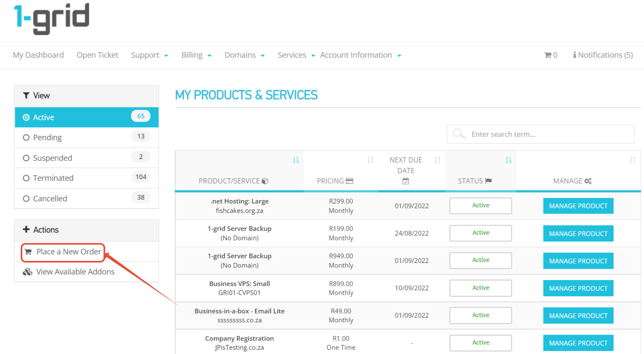Expand the Billing dropdown menu
The height and width of the screenshot is (354, 644).
[x=196, y=55]
